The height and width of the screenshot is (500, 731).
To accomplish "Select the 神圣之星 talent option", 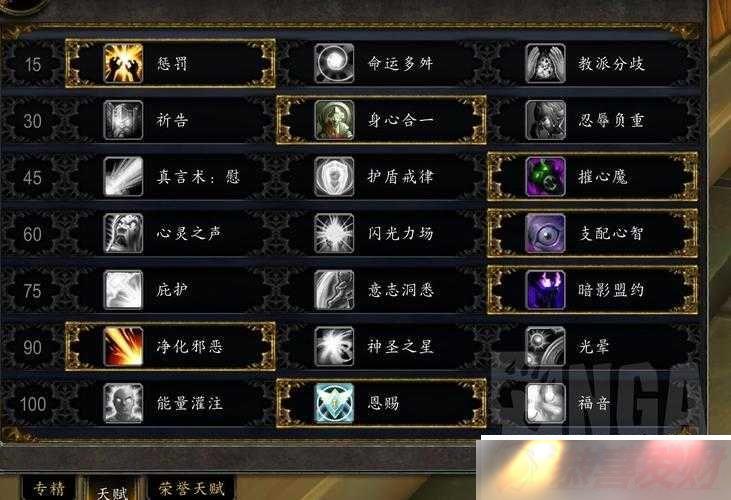I will point(382,346).
